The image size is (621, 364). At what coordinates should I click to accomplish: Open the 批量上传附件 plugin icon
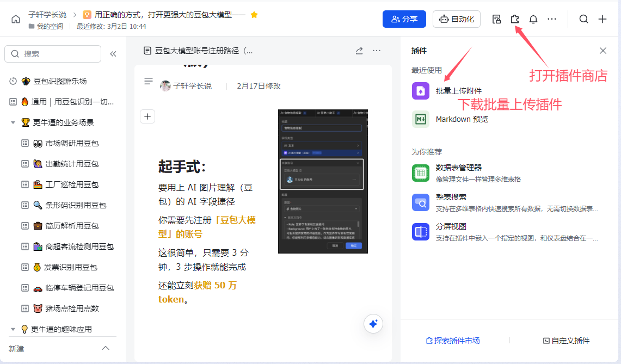tap(421, 91)
